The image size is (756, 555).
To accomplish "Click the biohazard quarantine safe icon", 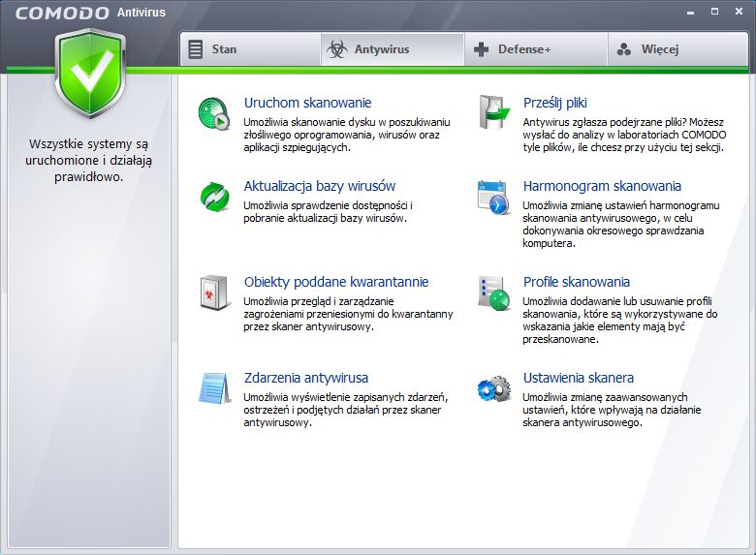I will (213, 293).
